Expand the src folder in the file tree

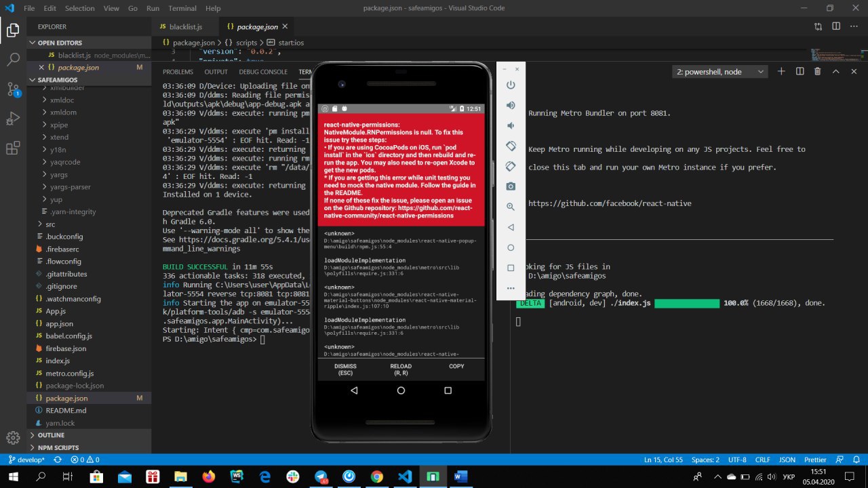[50, 224]
